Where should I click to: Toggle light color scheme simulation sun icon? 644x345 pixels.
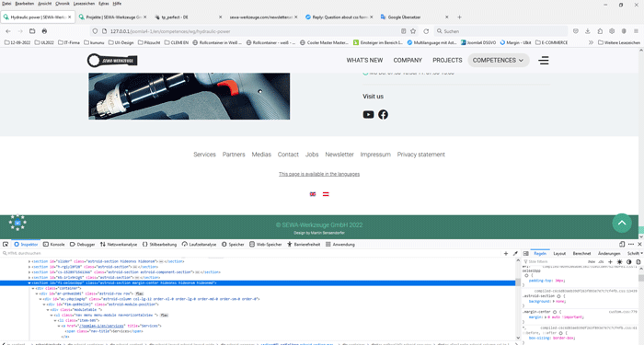pos(619,261)
